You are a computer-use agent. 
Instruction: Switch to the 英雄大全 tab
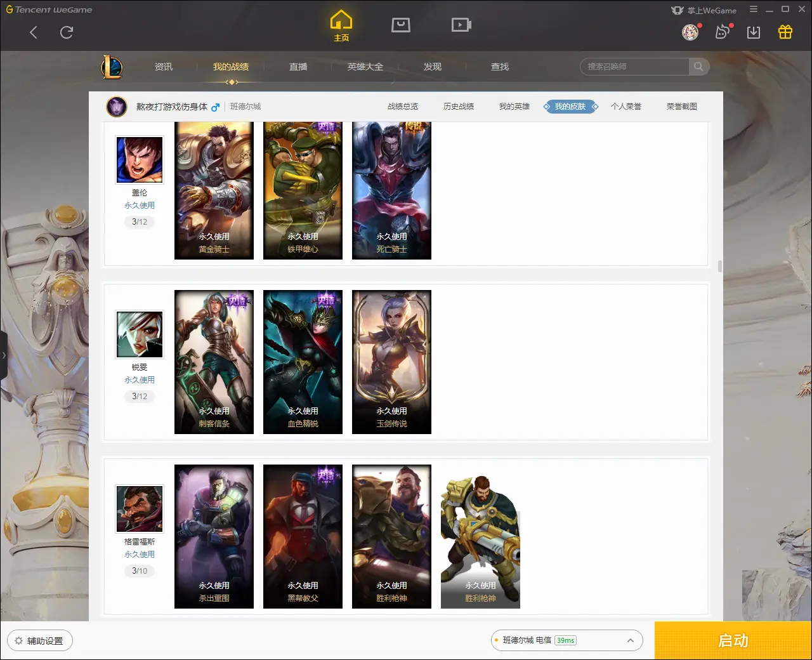365,67
